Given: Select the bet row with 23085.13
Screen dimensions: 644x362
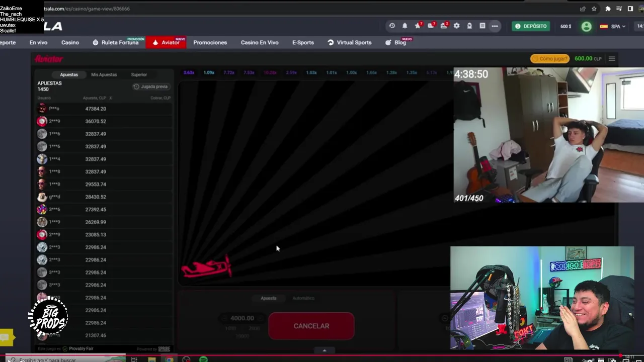Looking at the screenshot, I should pyautogui.click(x=104, y=234).
